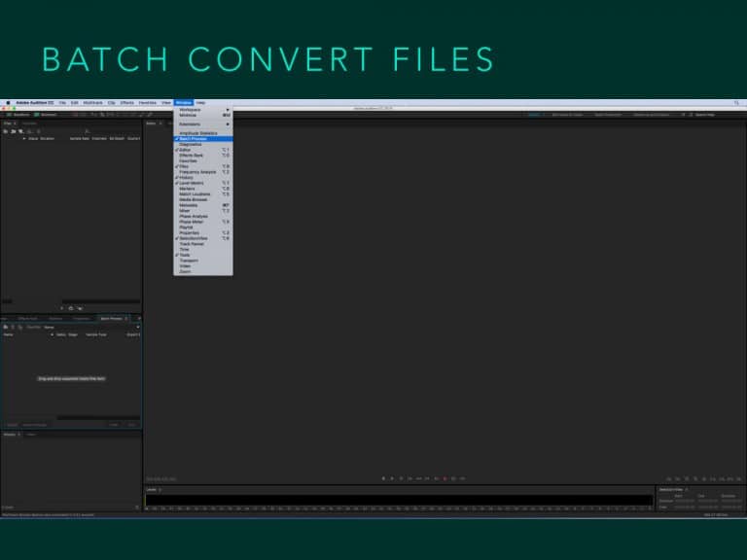This screenshot has width=747, height=560.
Task: Open the Clip menu
Action: tap(112, 102)
